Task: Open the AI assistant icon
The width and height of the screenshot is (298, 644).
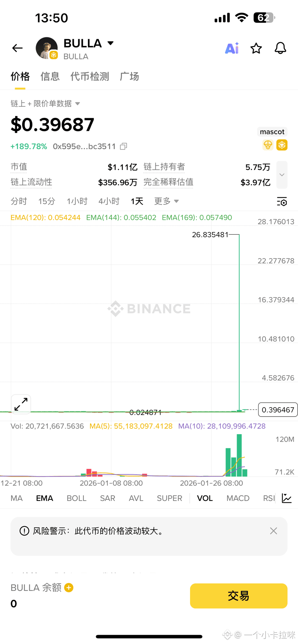Action: click(232, 48)
